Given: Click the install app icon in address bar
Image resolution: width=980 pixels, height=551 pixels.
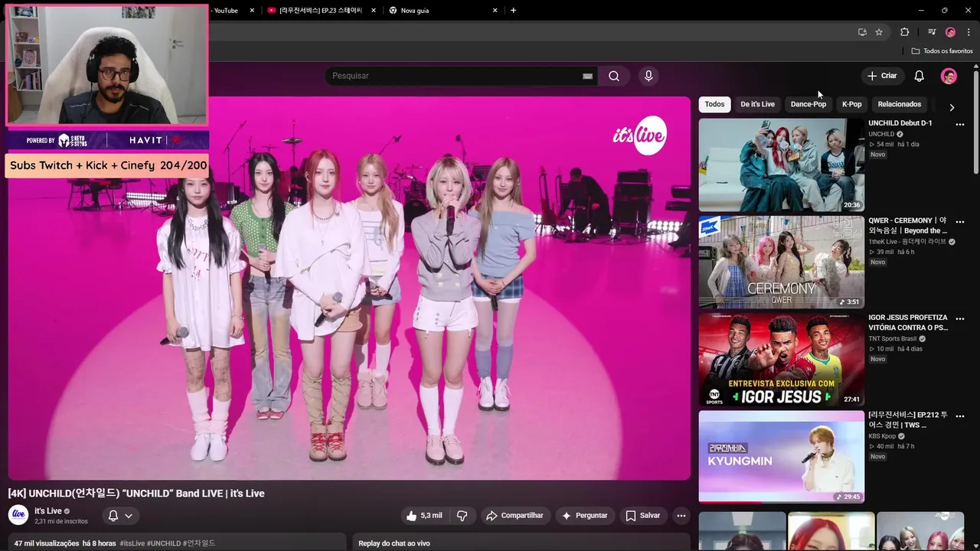Looking at the screenshot, I should (862, 32).
